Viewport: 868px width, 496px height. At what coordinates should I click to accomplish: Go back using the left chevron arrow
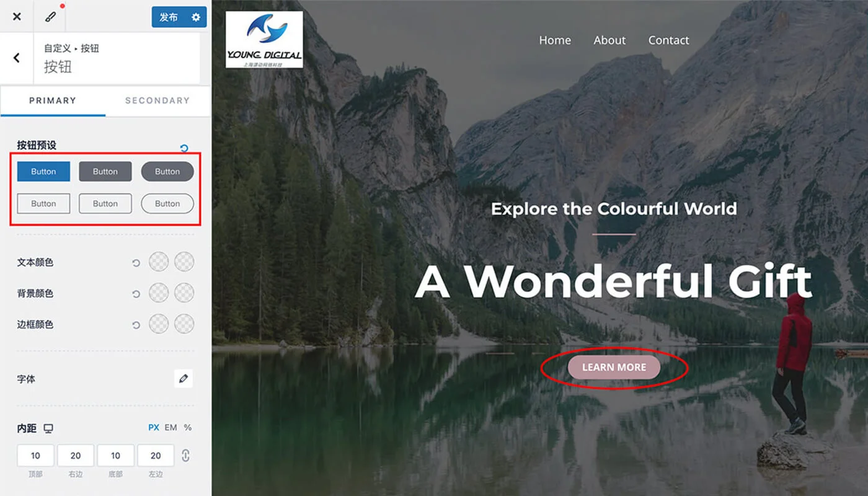pyautogui.click(x=17, y=58)
